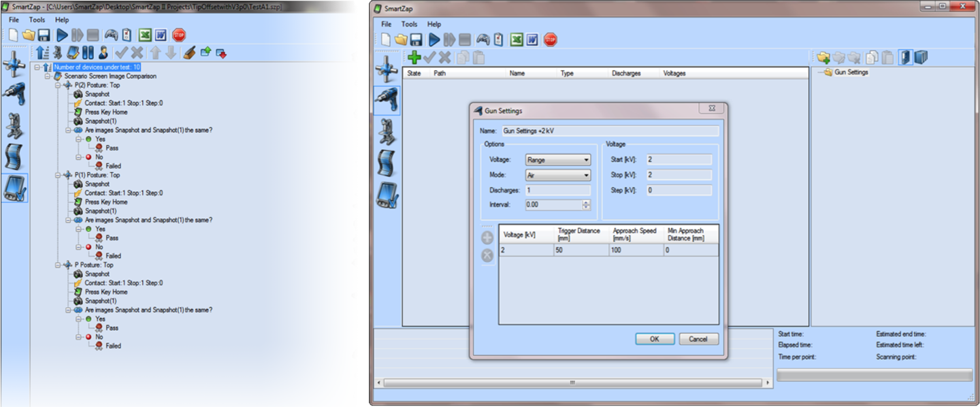Click the gamepad controller icon in right toolbar

[x=483, y=40]
